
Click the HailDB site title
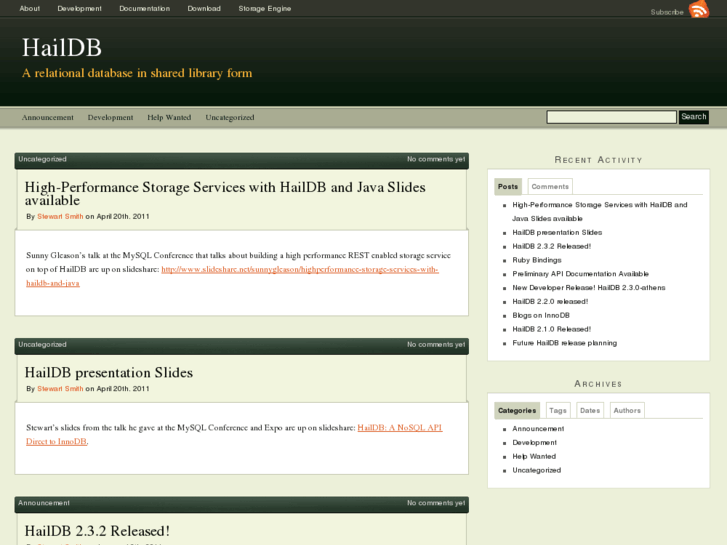[62, 47]
